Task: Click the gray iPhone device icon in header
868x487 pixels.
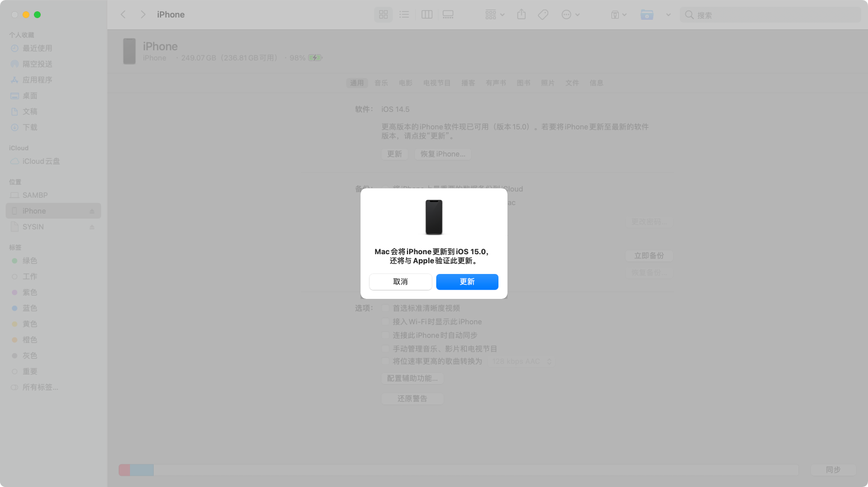Action: 129,51
